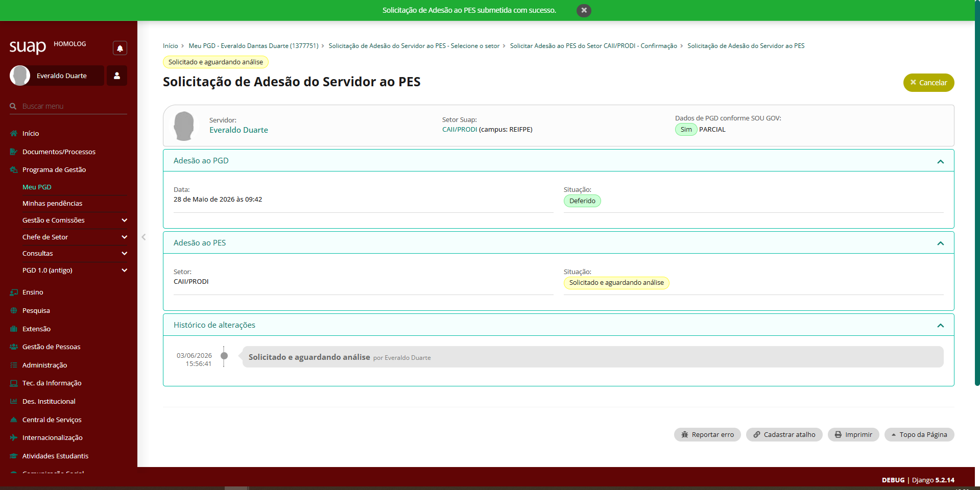Click the servidor photo placeholder in header card
Screen dimensions: 980x490
(184, 126)
